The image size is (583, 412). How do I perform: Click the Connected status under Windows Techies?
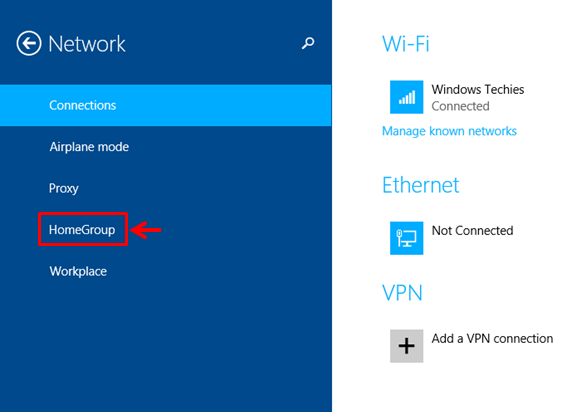pos(460,106)
